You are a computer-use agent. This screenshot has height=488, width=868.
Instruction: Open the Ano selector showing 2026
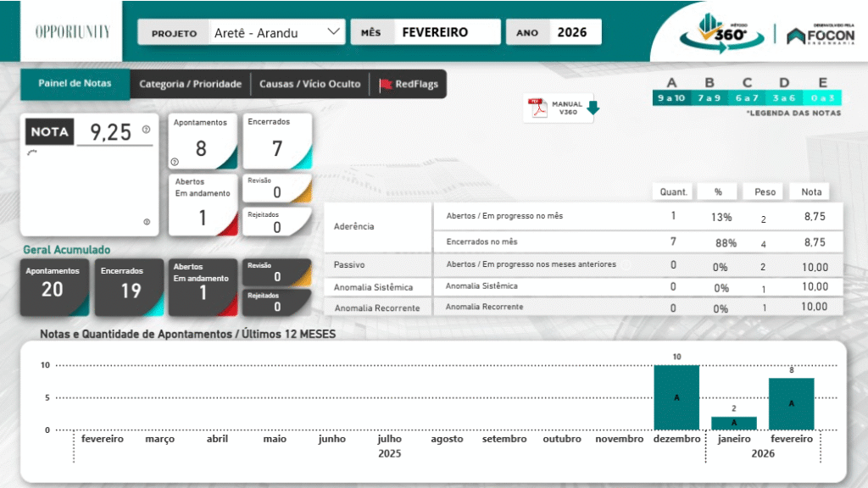tap(554, 32)
